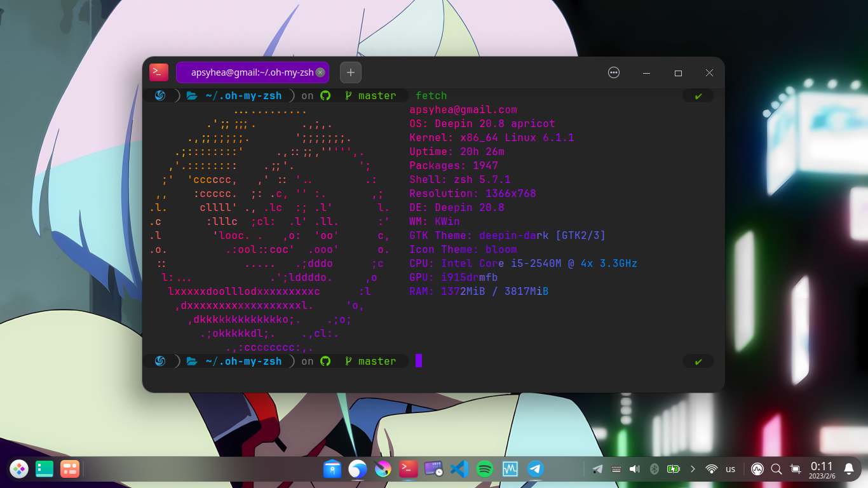The height and width of the screenshot is (488, 868).
Task: Click the 0:11 clock in dock
Action: pyautogui.click(x=822, y=470)
